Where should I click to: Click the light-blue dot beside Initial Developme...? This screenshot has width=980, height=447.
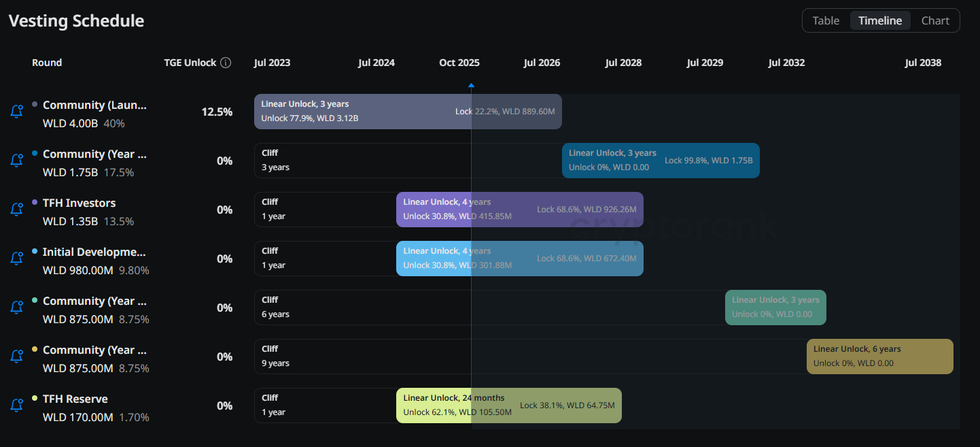click(35, 251)
